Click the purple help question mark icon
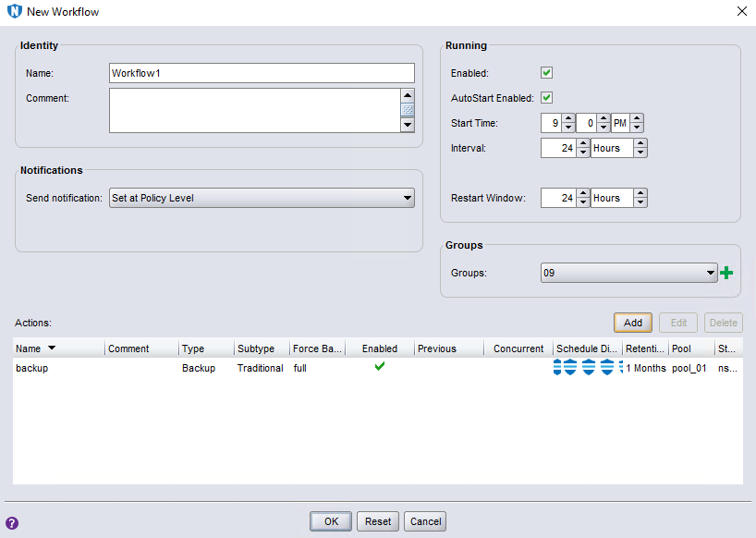Image resolution: width=756 pixels, height=538 pixels. click(x=12, y=522)
